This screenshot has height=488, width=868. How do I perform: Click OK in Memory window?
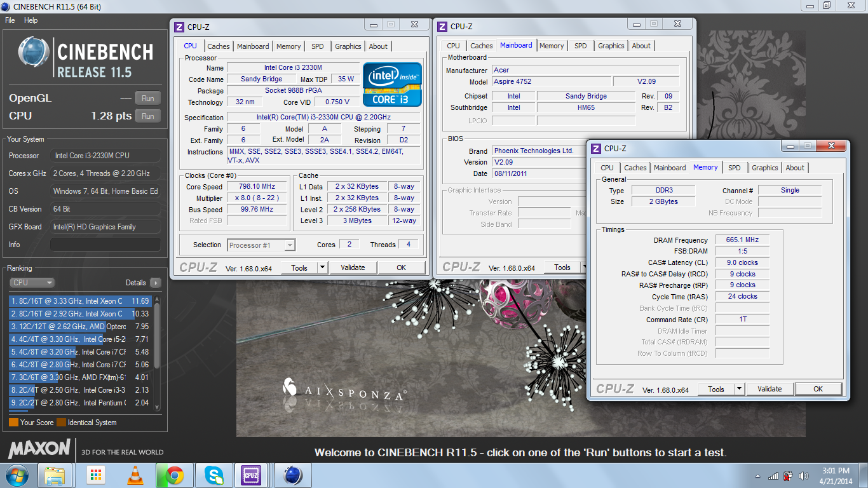818,390
